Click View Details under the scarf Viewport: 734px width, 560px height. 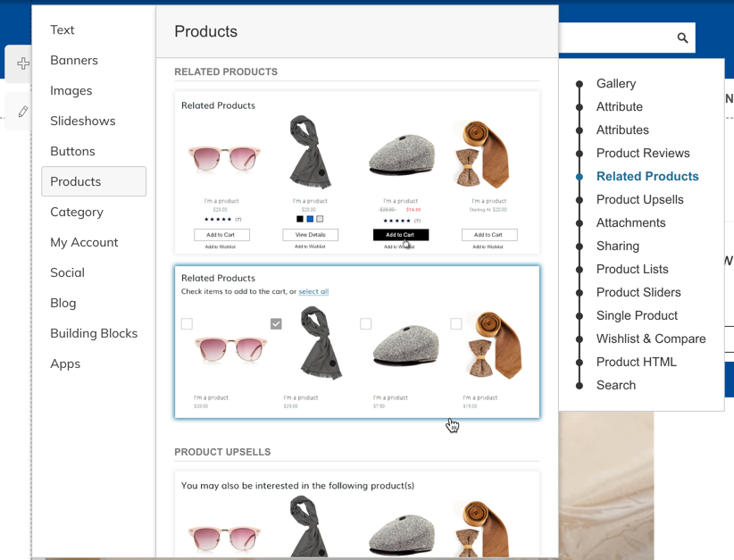tap(311, 235)
